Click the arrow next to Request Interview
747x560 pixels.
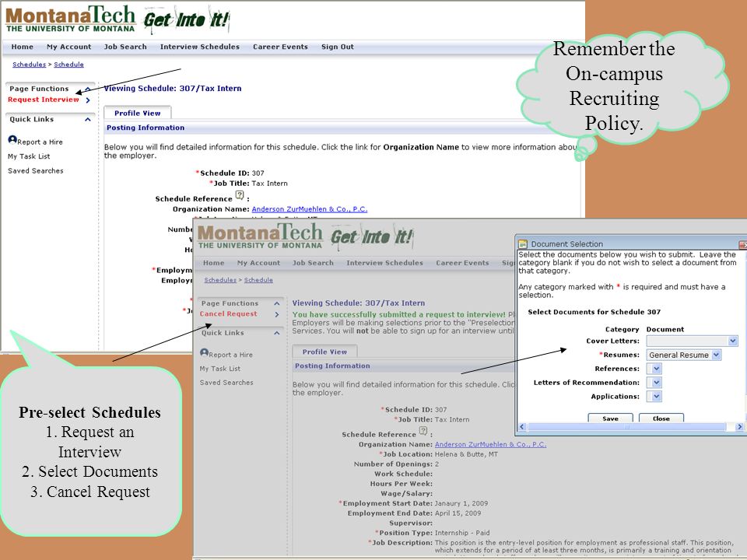pos(88,100)
